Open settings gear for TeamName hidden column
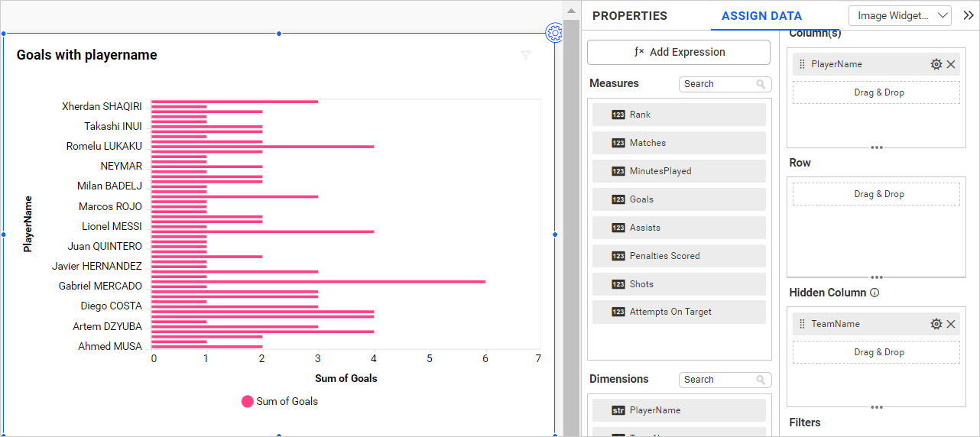Image resolution: width=980 pixels, height=437 pixels. [x=936, y=325]
